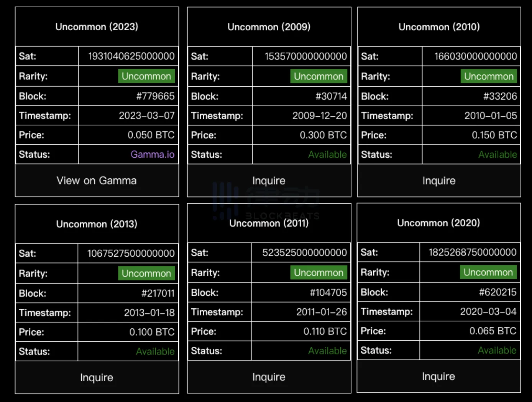532x402 pixels.
Task: Click the View on Gamma button
Action: coord(97,181)
